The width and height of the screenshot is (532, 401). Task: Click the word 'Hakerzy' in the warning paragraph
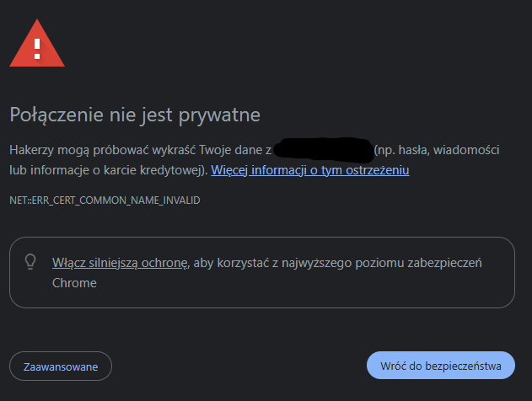click(x=32, y=150)
